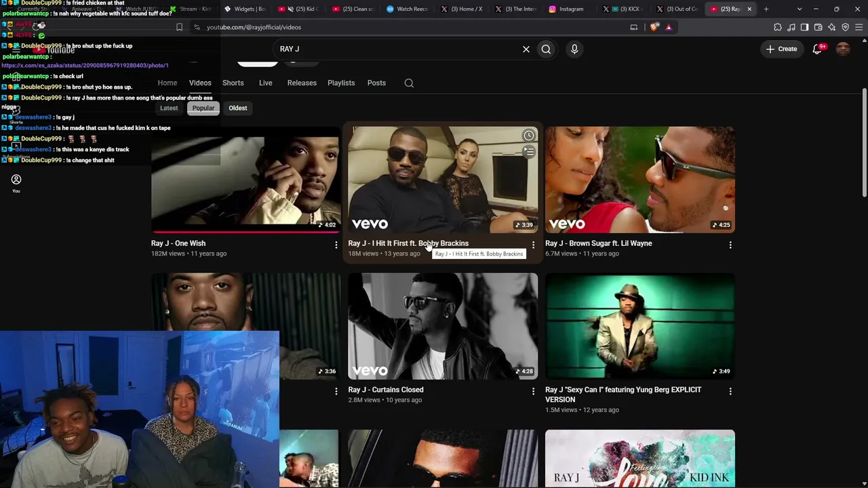The width and height of the screenshot is (868, 488).
Task: Open options menu for Sexy Can I video
Action: tap(730, 391)
